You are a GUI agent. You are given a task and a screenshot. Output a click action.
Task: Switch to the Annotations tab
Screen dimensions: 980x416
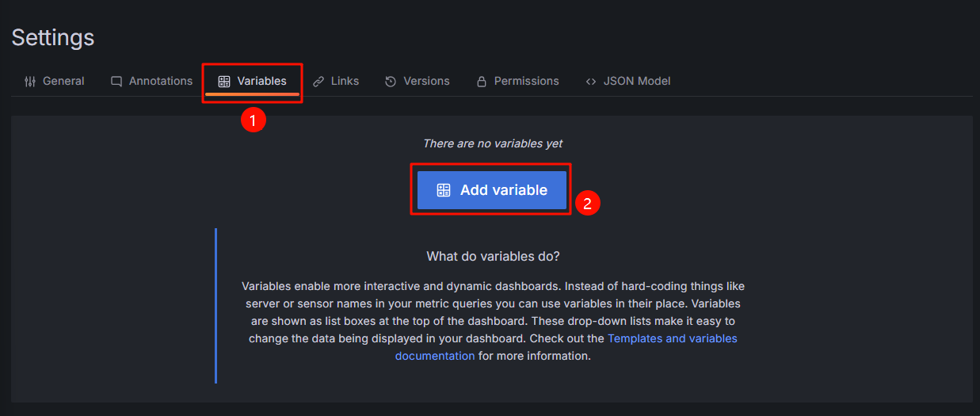[151, 81]
